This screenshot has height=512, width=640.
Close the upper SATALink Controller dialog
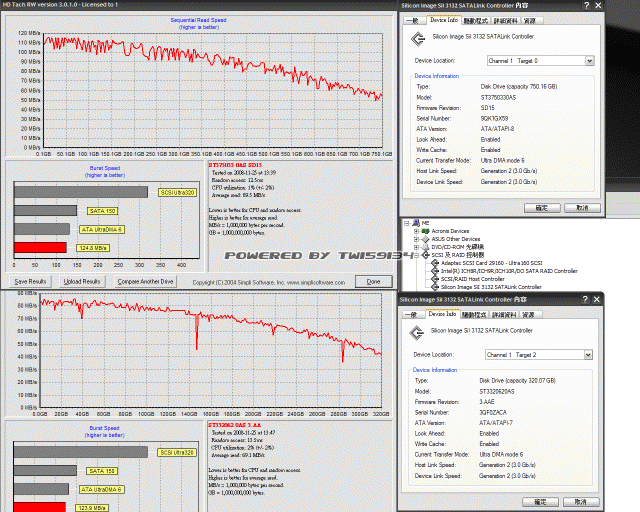pyautogui.click(x=598, y=5)
